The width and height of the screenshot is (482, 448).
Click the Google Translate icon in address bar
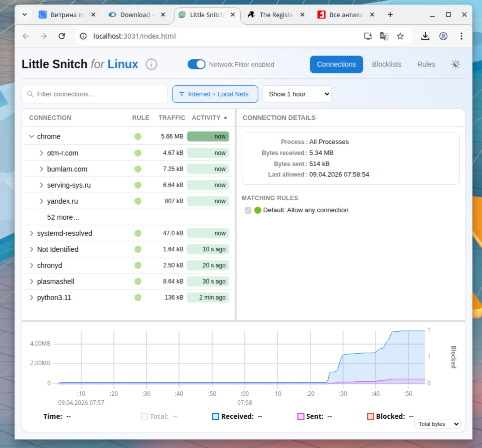point(384,36)
